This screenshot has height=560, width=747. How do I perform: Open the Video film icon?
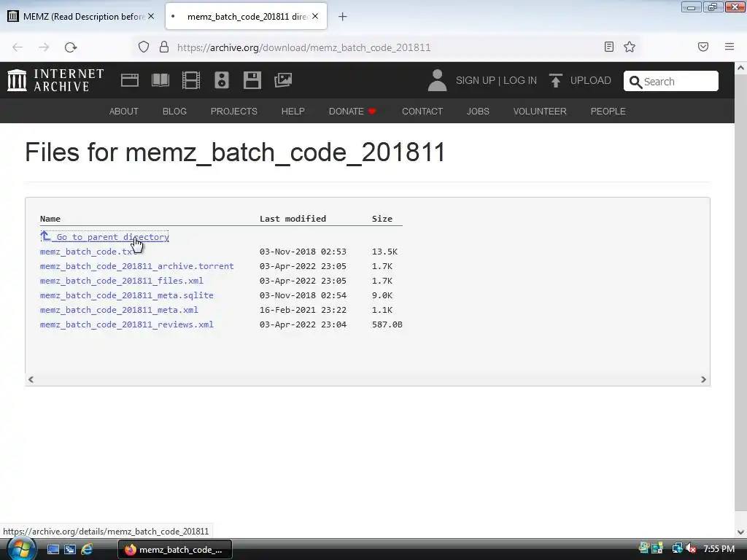point(191,80)
